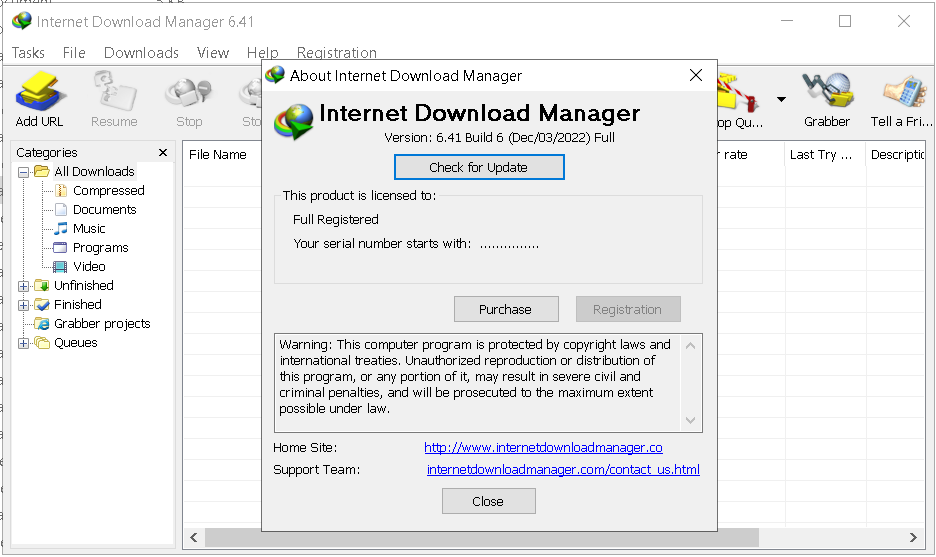Viewport: 936px width, 557px height.
Task: Click the Full Registered text
Action: (x=335, y=220)
